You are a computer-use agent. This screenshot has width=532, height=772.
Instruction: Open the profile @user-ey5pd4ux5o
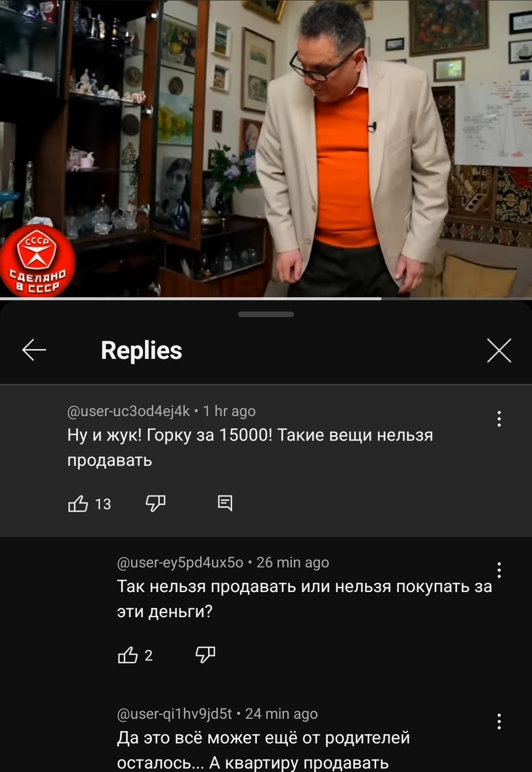click(x=180, y=562)
